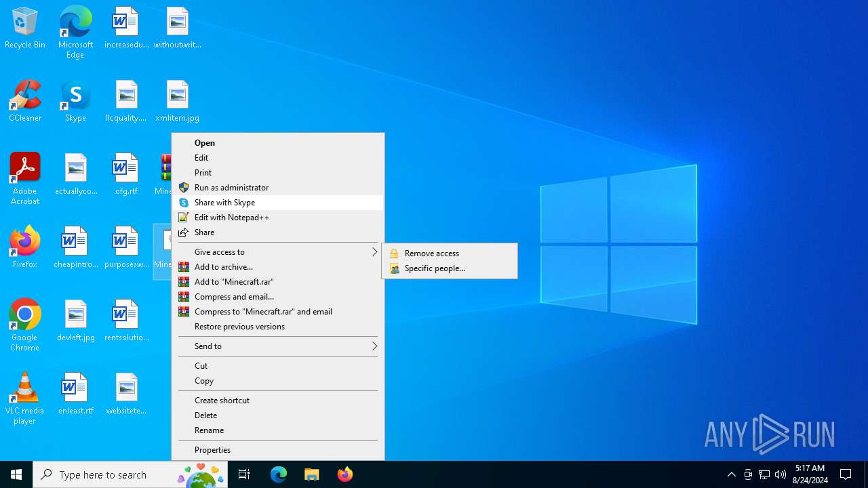Viewport: 868px width, 488px height.
Task: Expand the Send to submenu
Action: click(278, 346)
